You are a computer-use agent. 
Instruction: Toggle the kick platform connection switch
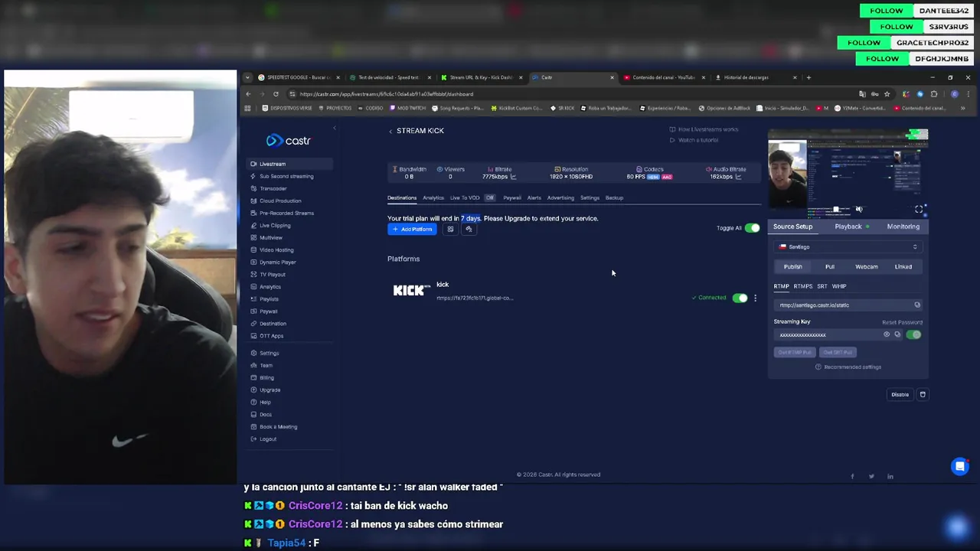[740, 298]
